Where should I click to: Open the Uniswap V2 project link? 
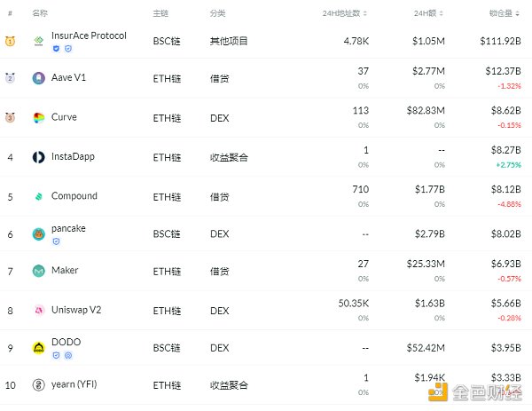point(75,310)
